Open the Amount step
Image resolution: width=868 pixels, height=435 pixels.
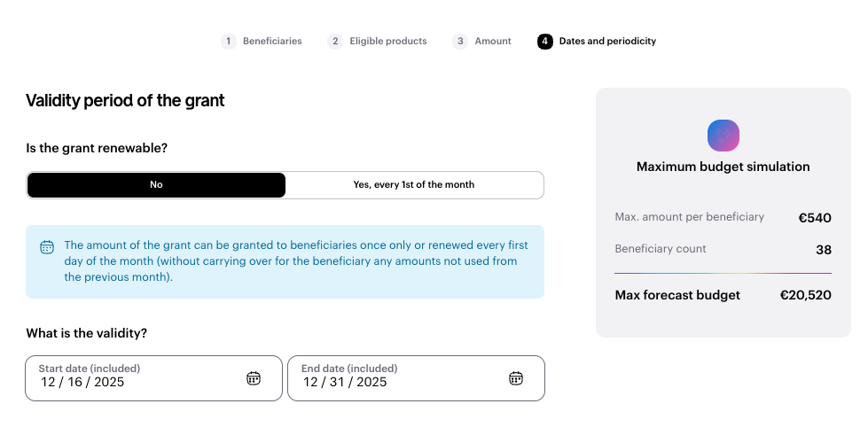[x=493, y=41]
